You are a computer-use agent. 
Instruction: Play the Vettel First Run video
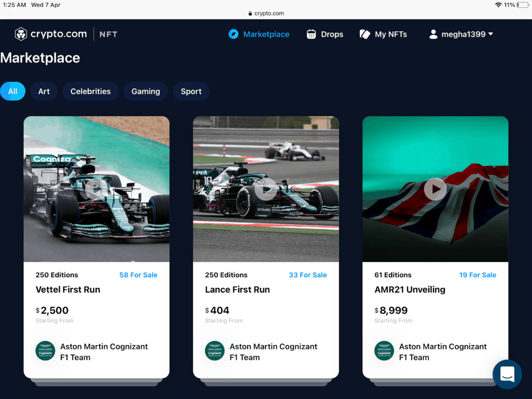pyautogui.click(x=96, y=189)
